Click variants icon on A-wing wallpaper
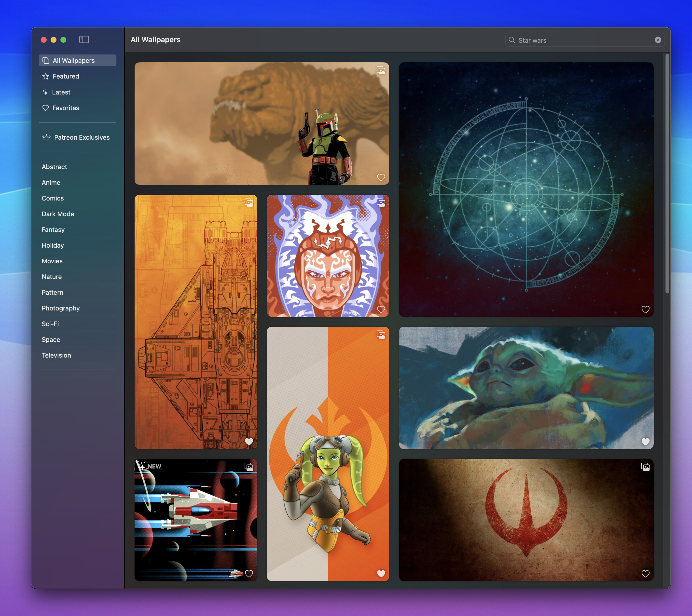692x616 pixels. [249, 467]
